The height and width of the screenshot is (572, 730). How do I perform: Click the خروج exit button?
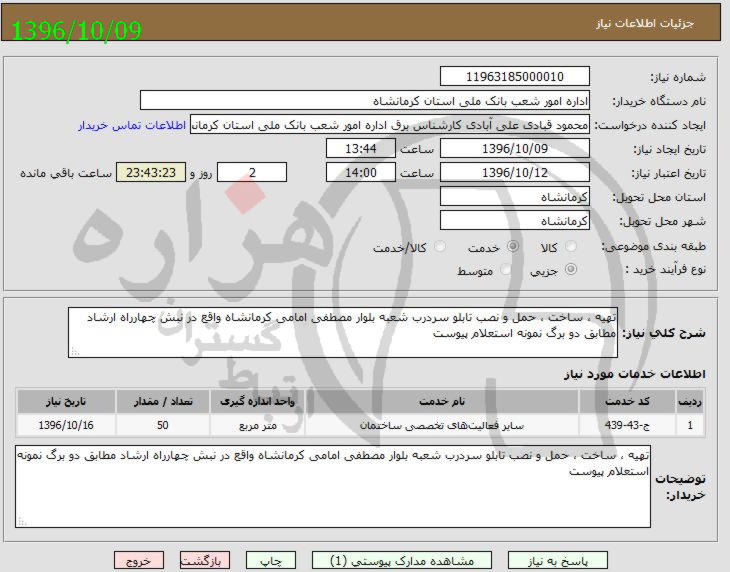pyautogui.click(x=139, y=561)
